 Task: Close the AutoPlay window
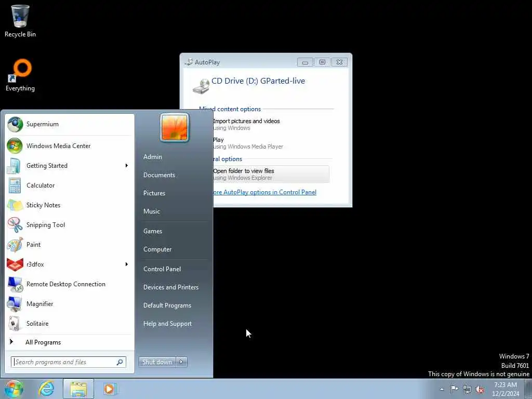(339, 62)
